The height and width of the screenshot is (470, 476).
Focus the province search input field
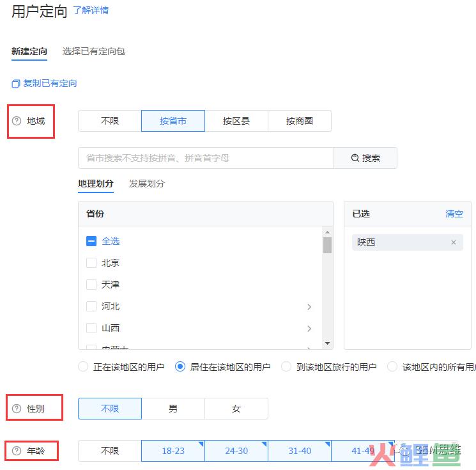click(x=206, y=158)
